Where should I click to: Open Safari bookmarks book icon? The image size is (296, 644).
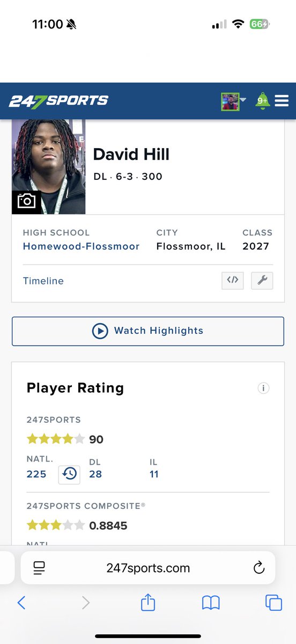pos(211,603)
